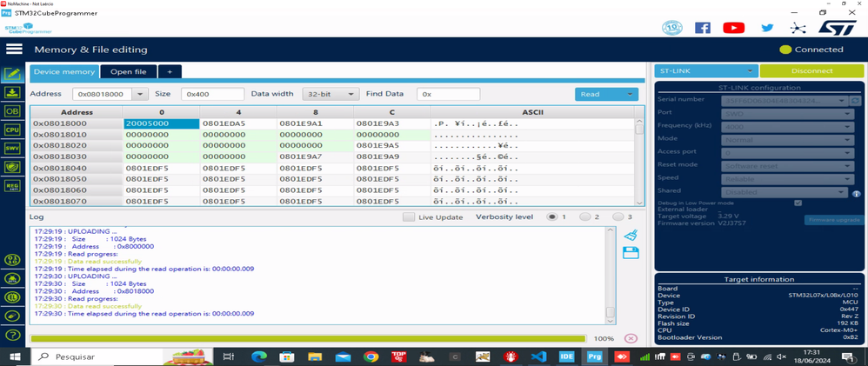Toggle the Live Update checkbox
Viewport: 868px width, 366px height.
[x=409, y=217]
